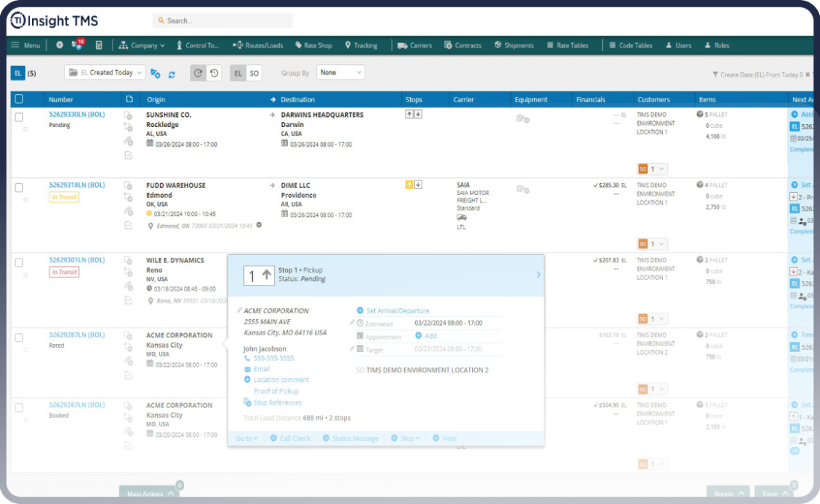Click the yellow pickup stop icon for SAIA load
This screenshot has height=504, width=820.
[x=409, y=185]
